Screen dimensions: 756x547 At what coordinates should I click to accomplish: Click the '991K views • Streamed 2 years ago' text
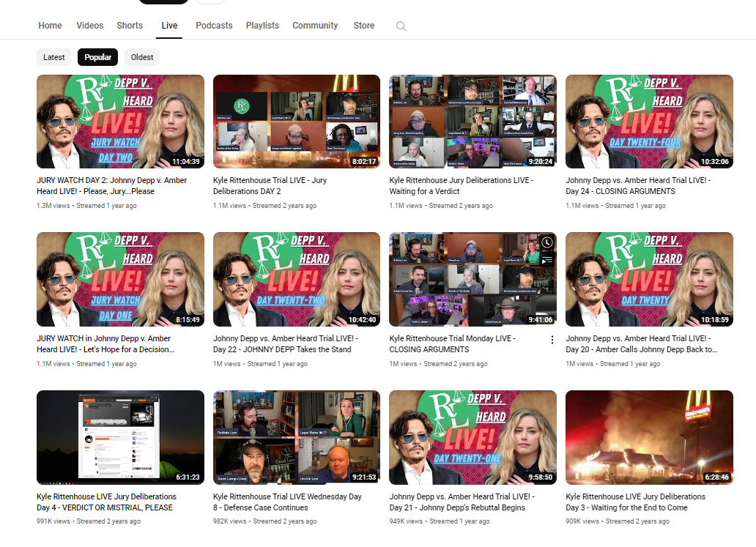(x=89, y=521)
